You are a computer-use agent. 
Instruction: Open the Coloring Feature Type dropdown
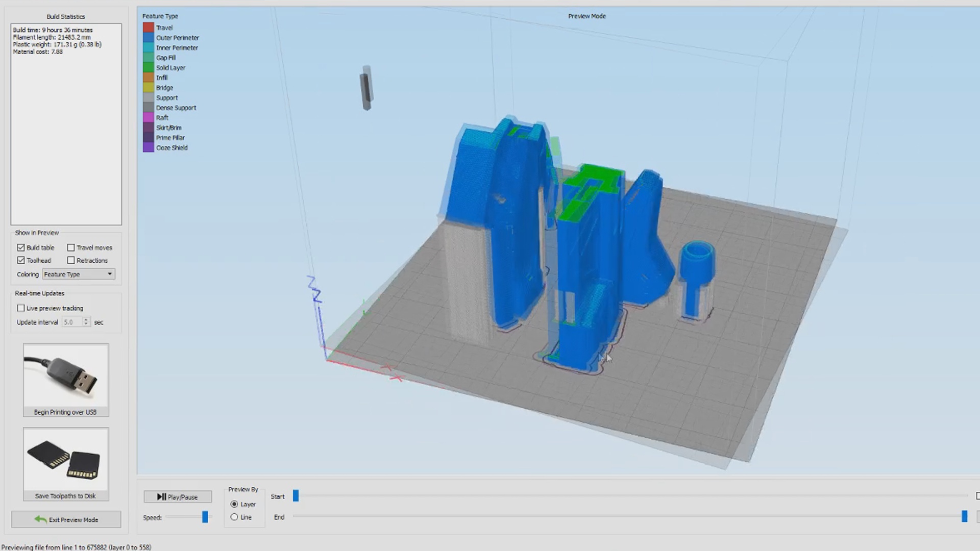[79, 274]
